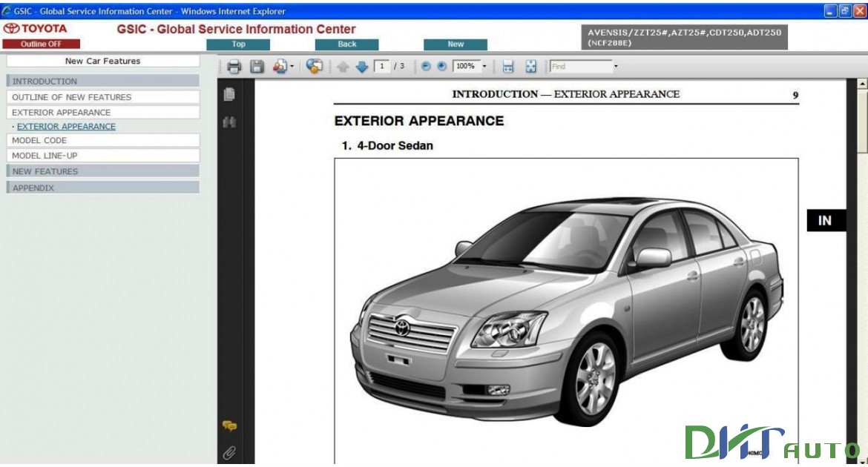Open the web search toolbar icon

[314, 66]
